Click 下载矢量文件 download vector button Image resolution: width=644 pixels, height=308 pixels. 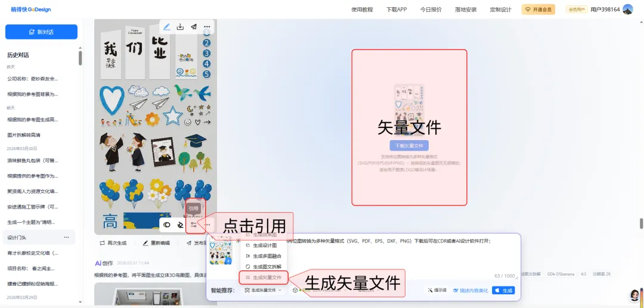(x=409, y=145)
